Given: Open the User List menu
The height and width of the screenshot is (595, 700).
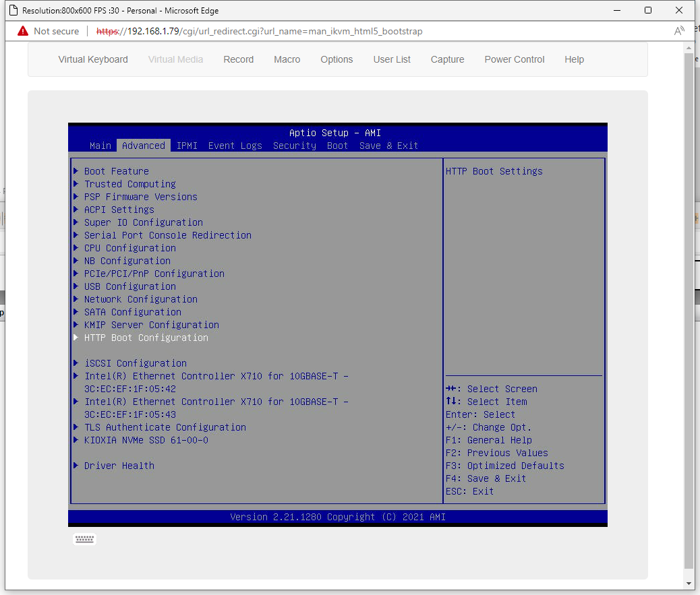Looking at the screenshot, I should 392,59.
